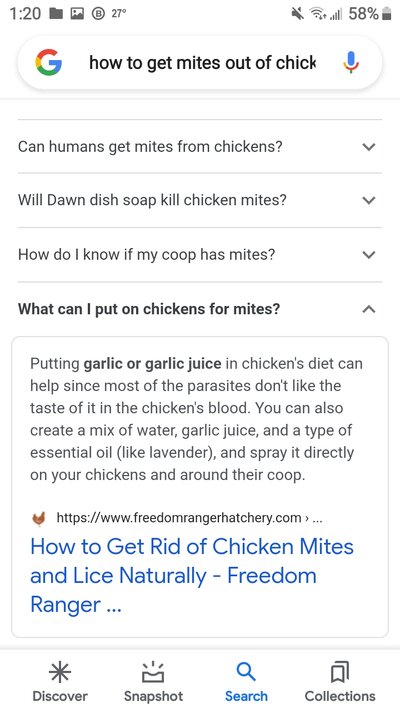The height and width of the screenshot is (712, 400).
Task: Open the Discover asterisk icon
Action: coord(60,672)
